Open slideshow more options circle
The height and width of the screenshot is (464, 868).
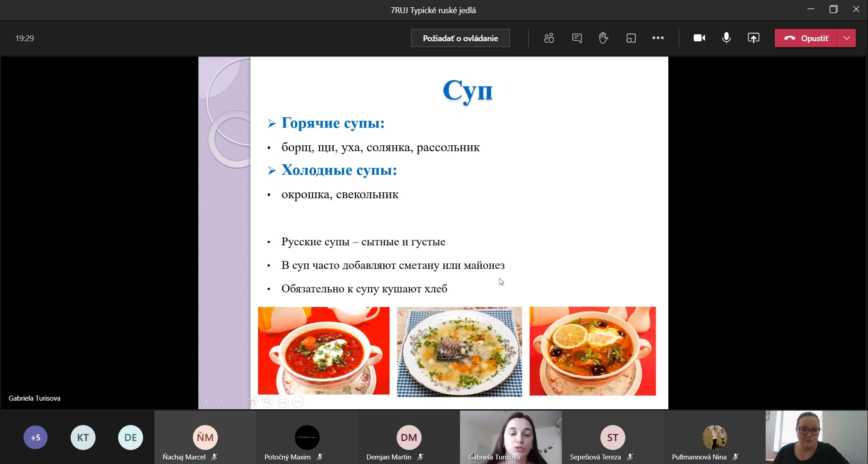(298, 402)
